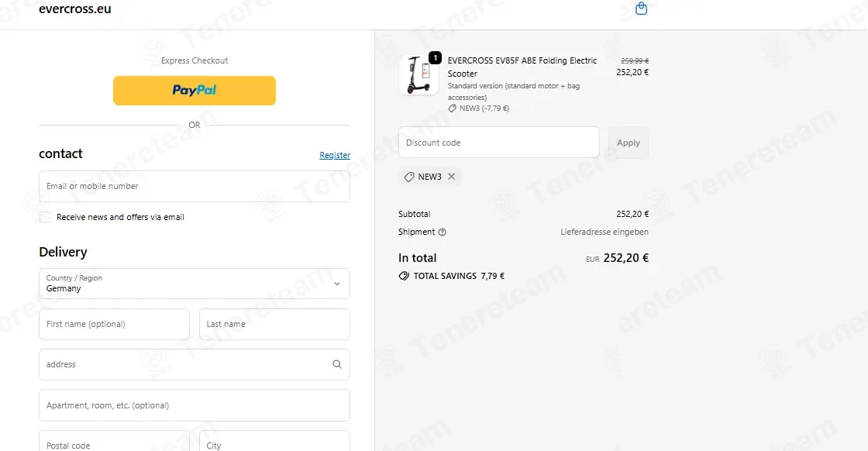Open the Country / Region dropdown
The height and width of the screenshot is (451, 868).
[x=195, y=284]
